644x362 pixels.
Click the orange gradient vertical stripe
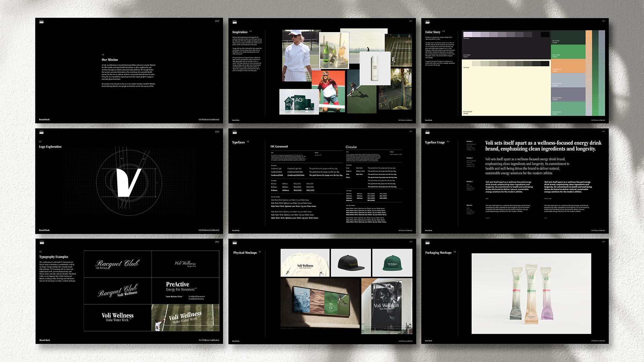pos(589,73)
